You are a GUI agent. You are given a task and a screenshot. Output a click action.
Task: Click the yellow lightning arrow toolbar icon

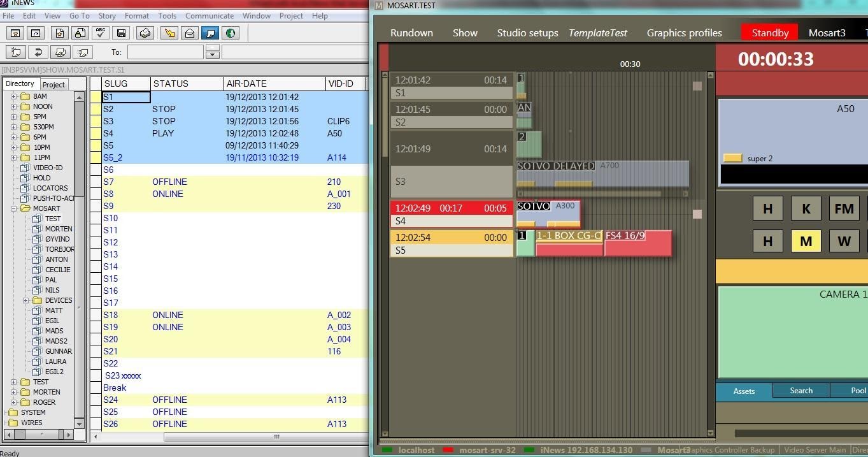pyautogui.click(x=169, y=33)
